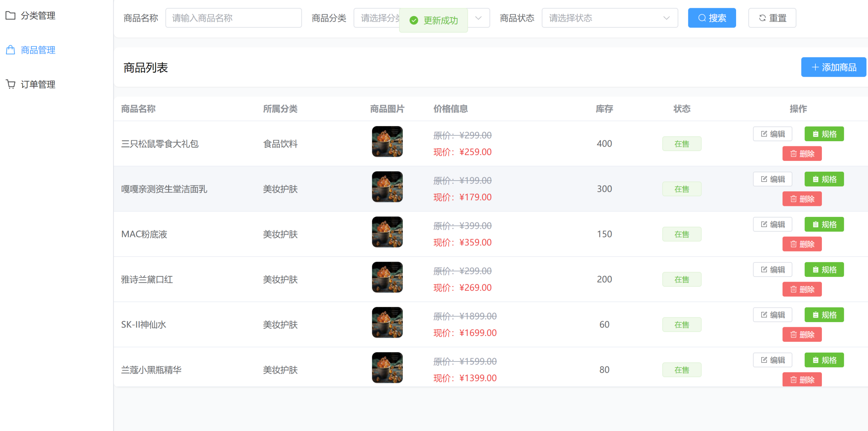Click the edit pencil icon for MAC粉底液
Screen dimensions: 868x431
click(764, 224)
